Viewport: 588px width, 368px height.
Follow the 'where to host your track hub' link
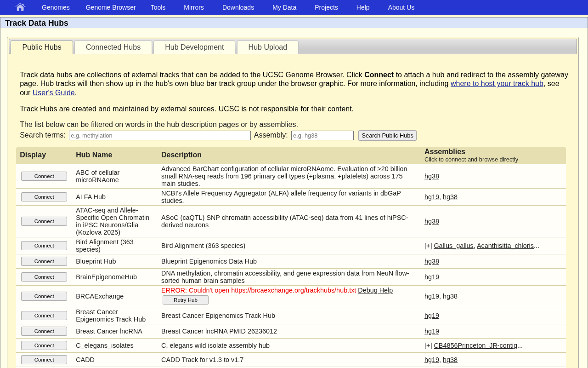pos(497,84)
